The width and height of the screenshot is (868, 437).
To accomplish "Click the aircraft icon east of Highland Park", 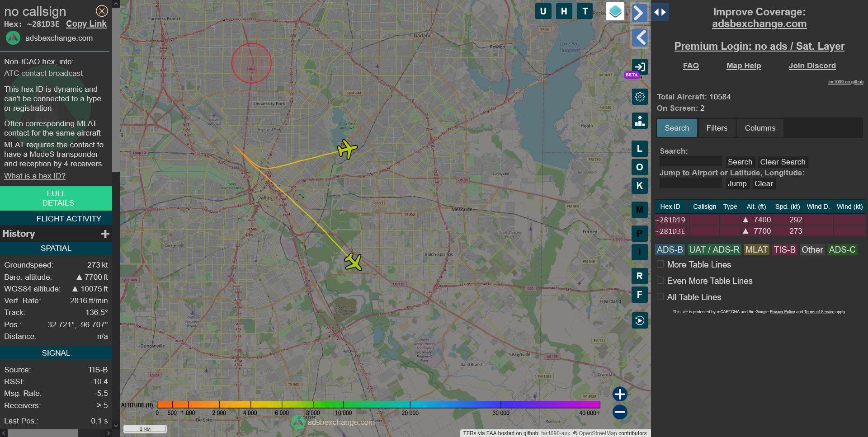I will pos(347,149).
